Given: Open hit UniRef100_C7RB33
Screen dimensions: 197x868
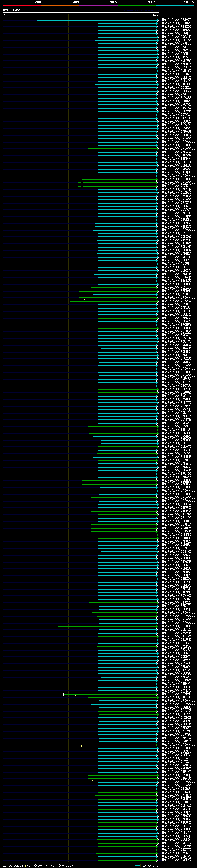Looking at the screenshot, I should (177, 467).
